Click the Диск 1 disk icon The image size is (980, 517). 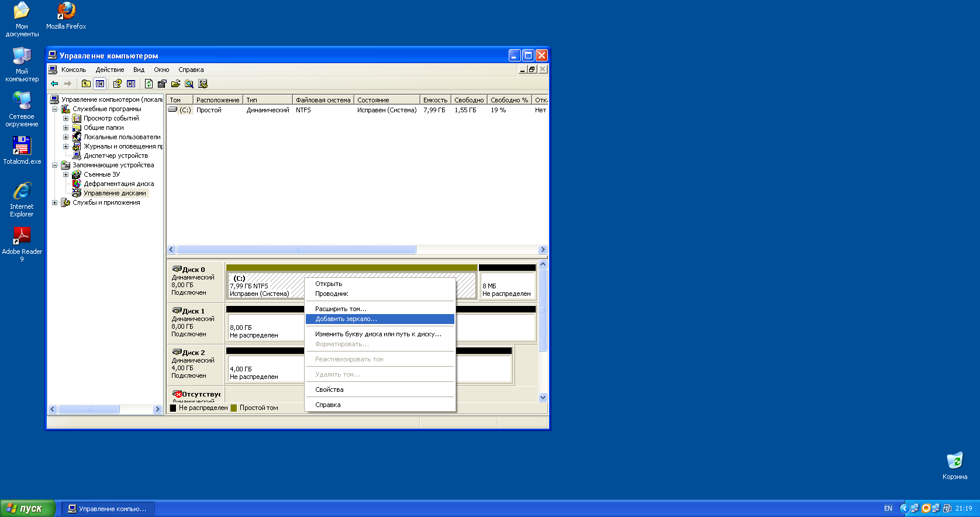pos(177,311)
